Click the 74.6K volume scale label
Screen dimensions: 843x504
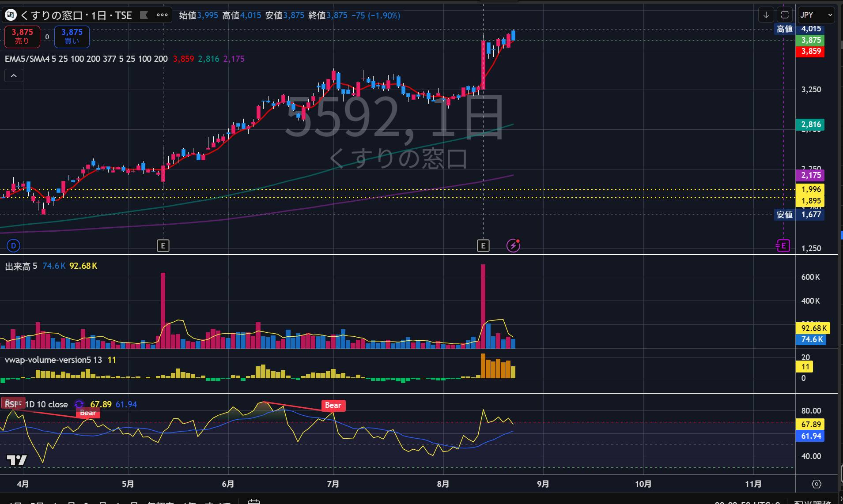pos(812,339)
